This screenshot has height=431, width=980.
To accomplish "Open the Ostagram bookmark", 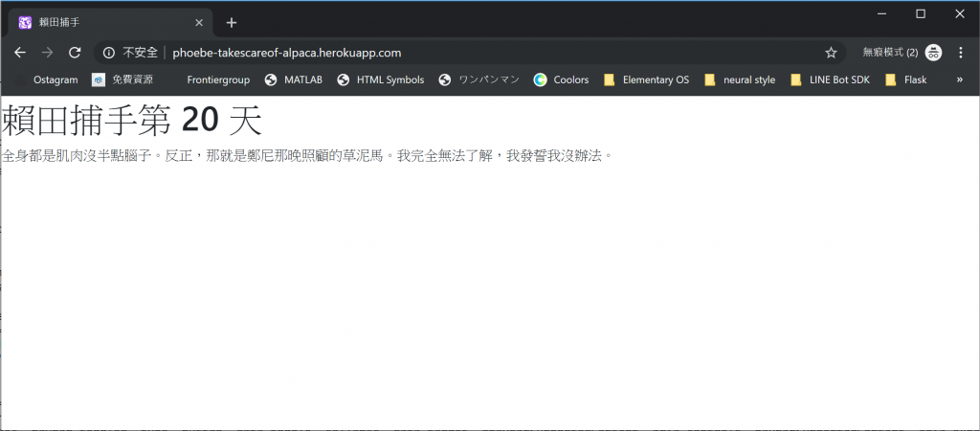I will click(x=48, y=79).
